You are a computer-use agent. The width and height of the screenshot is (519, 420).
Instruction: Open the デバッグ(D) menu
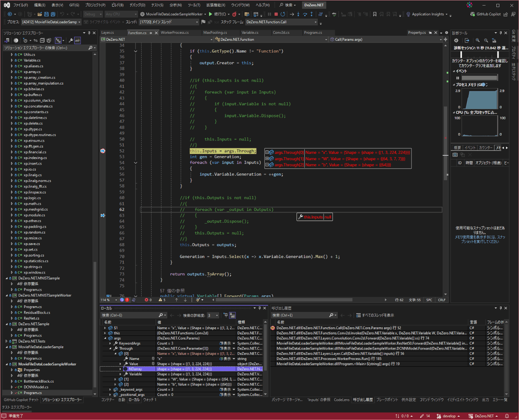coord(137,5)
